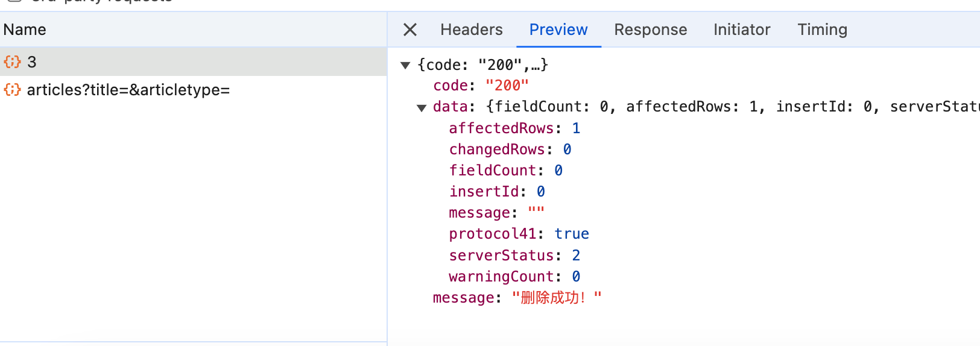Viewport: 980px width, 346px height.
Task: Click the 删除成功 message string
Action: pyautogui.click(x=556, y=298)
